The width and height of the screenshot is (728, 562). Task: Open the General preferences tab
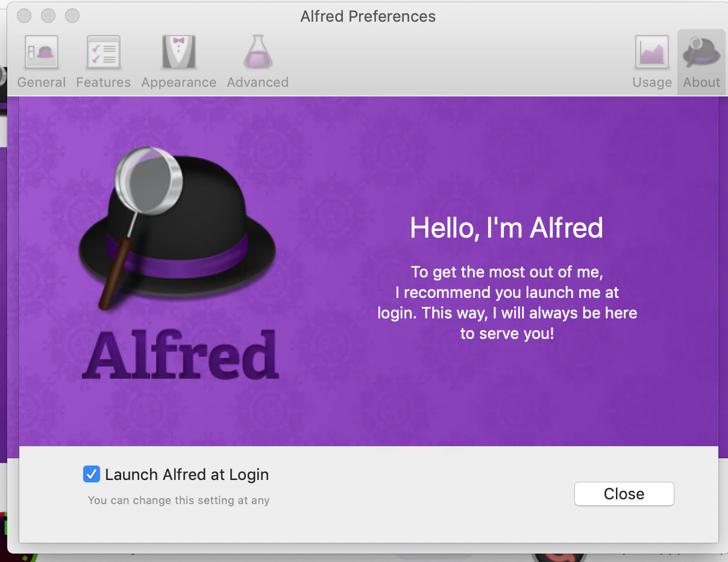41,62
